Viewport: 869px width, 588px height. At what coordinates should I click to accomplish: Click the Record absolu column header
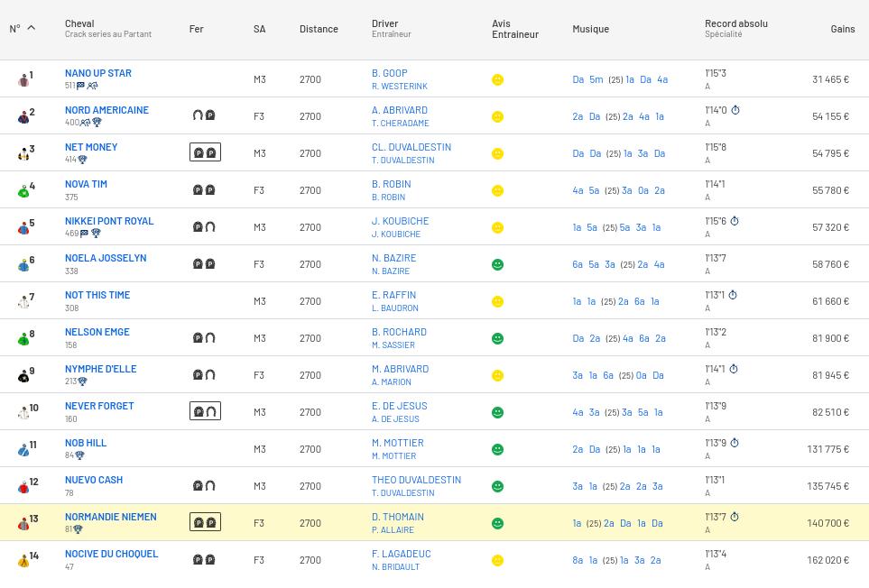[735, 23]
